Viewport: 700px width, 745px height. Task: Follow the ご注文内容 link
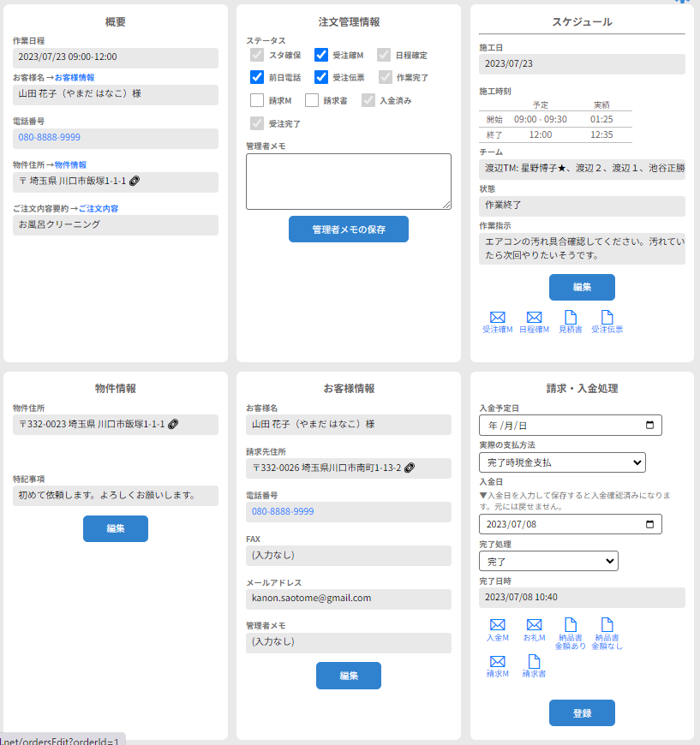[99, 208]
